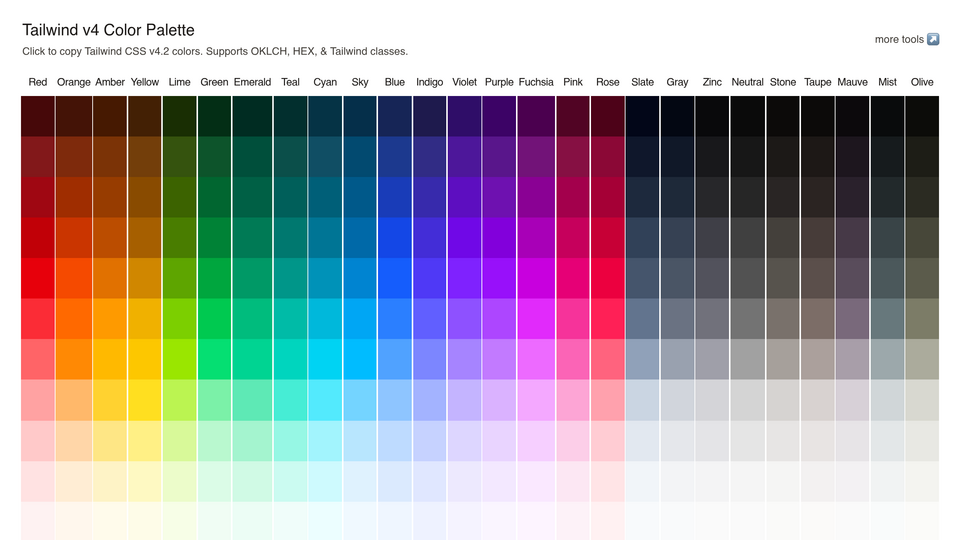Select the Olive column header
960x540 pixels.
[x=922, y=82]
